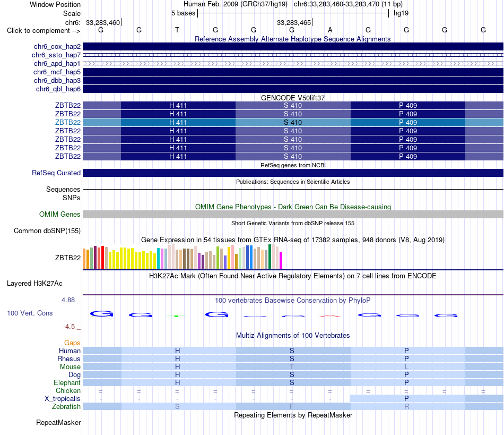Click the Layered H3K27Ac track label
The image size is (504, 435).
coord(34,284)
